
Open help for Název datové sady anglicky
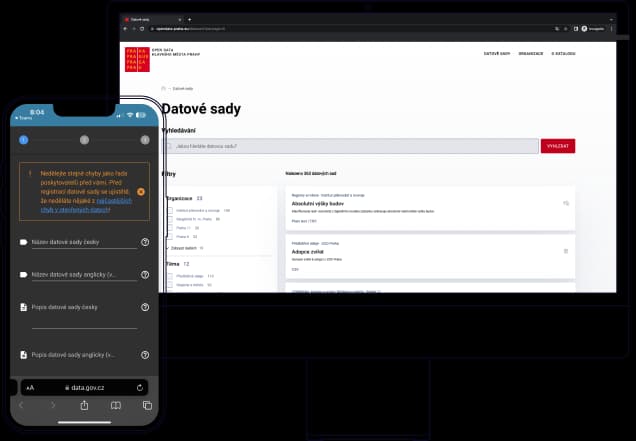coord(145,274)
